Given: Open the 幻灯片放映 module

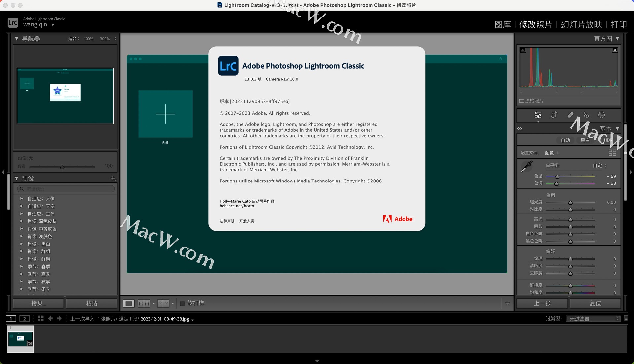Looking at the screenshot, I should point(581,25).
